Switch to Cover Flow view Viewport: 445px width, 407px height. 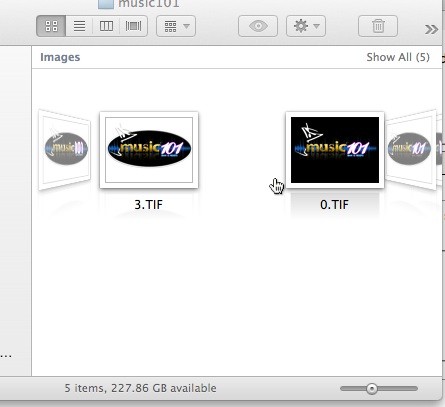pos(133,26)
